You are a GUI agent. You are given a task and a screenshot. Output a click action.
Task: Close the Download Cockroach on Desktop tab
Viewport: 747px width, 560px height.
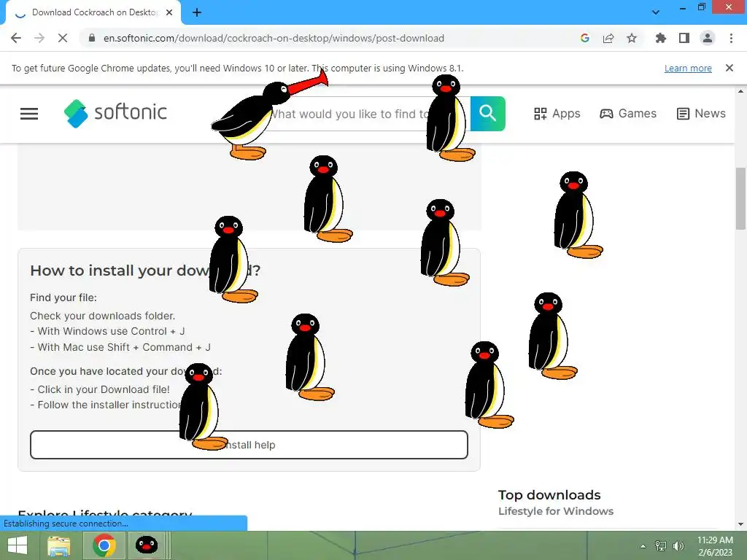click(x=169, y=12)
